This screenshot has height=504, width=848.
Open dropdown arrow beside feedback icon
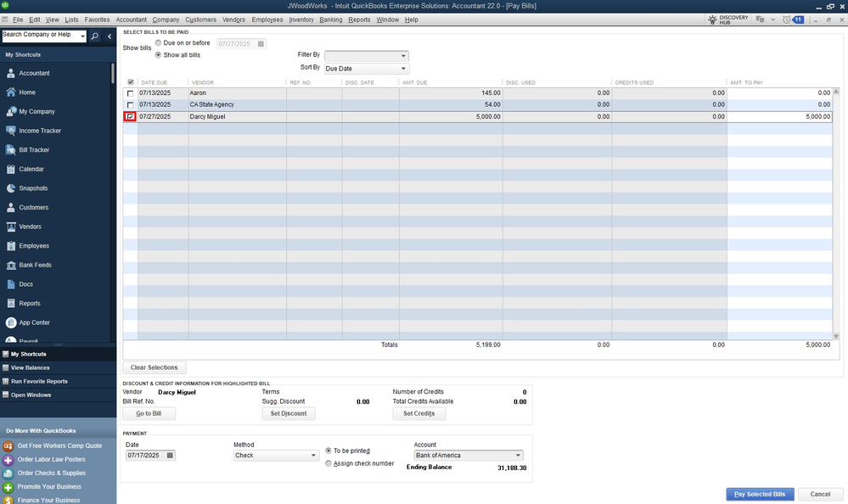(x=772, y=20)
